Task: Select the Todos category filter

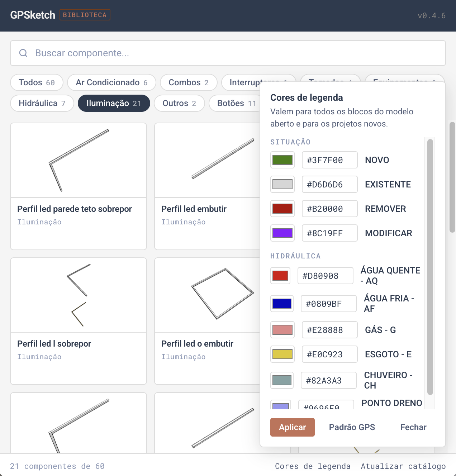Action: 37,82
